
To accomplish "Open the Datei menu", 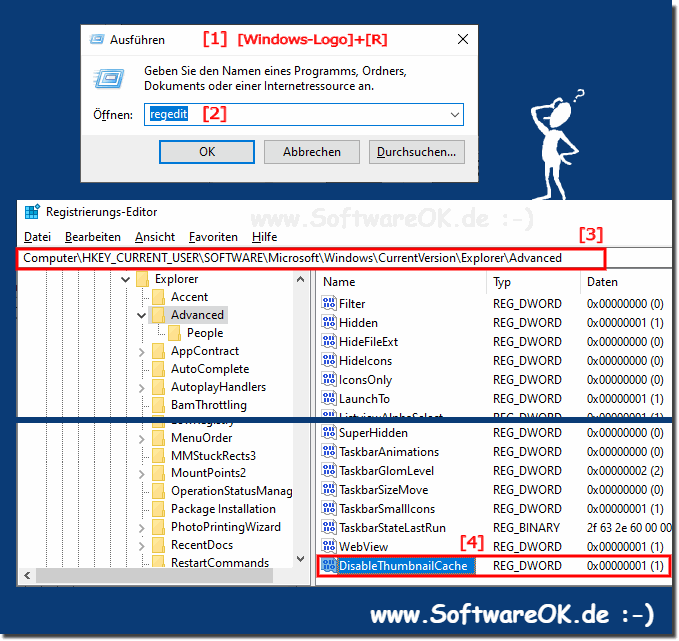I will pyautogui.click(x=37, y=237).
